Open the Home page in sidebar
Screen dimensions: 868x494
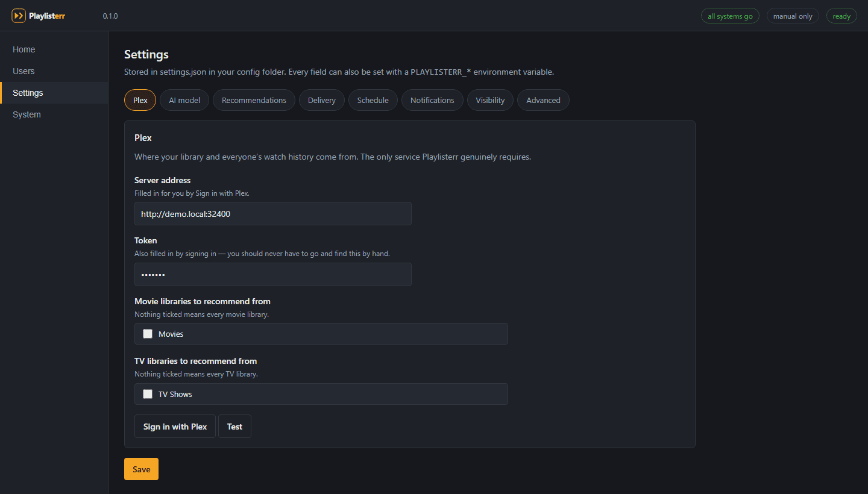click(x=54, y=49)
